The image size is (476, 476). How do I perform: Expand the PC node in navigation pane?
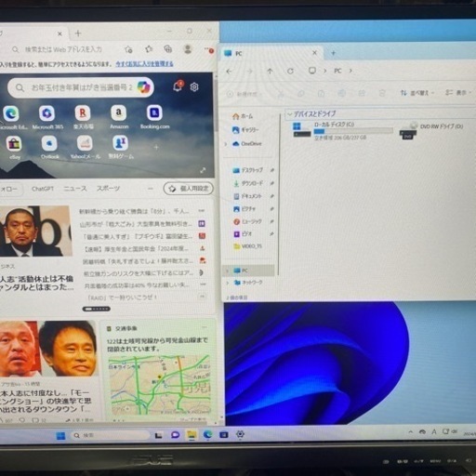[227, 271]
